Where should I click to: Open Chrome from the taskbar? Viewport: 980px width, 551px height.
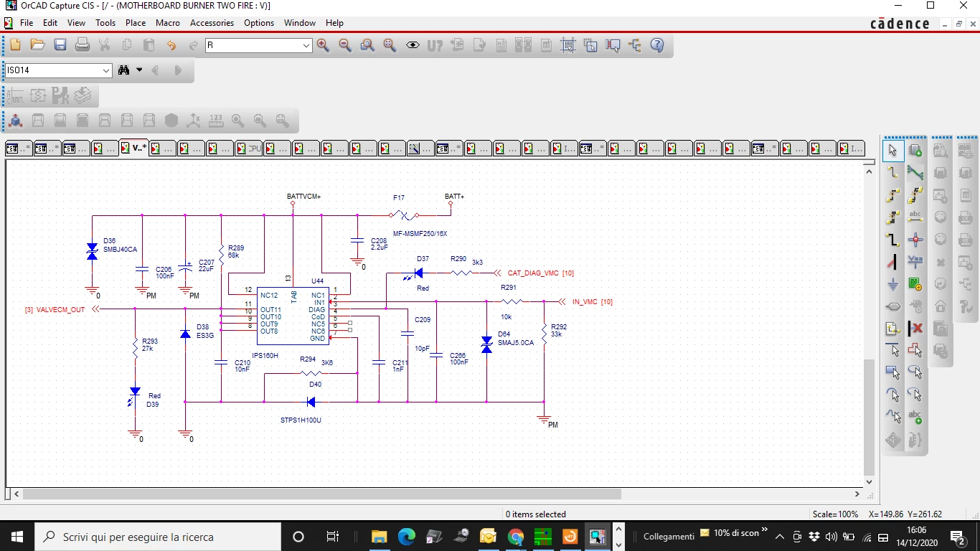pos(516,537)
